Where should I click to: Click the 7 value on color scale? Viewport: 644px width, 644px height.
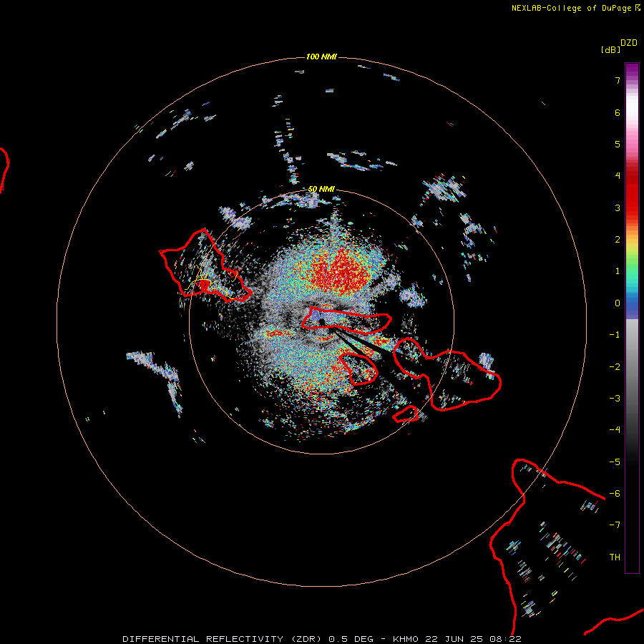tap(618, 80)
